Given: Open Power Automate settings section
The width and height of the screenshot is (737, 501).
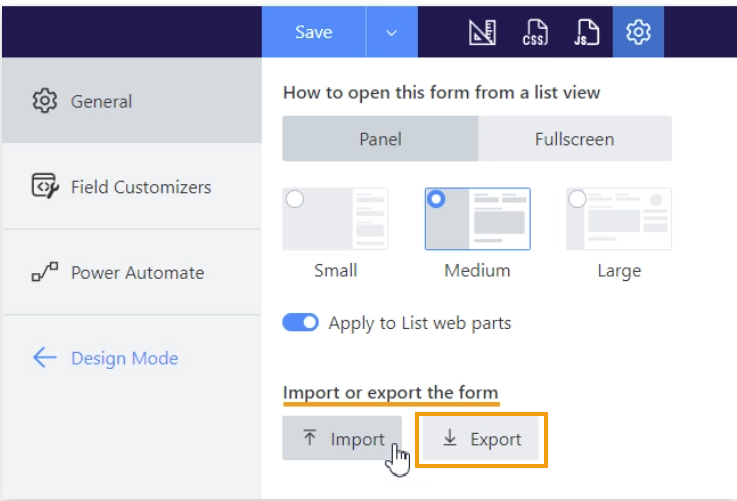Looking at the screenshot, I should (x=136, y=272).
